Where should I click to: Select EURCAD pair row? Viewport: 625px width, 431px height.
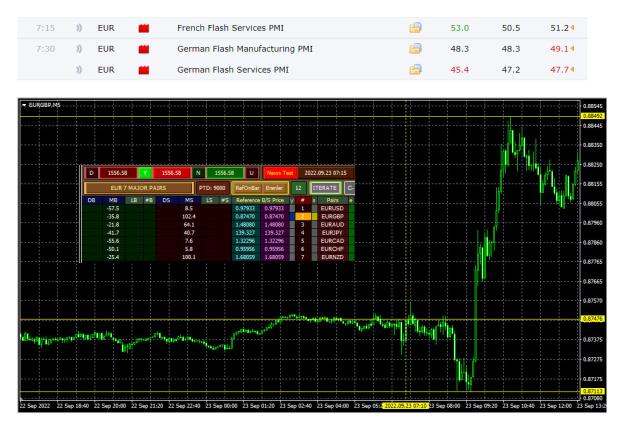(332, 241)
